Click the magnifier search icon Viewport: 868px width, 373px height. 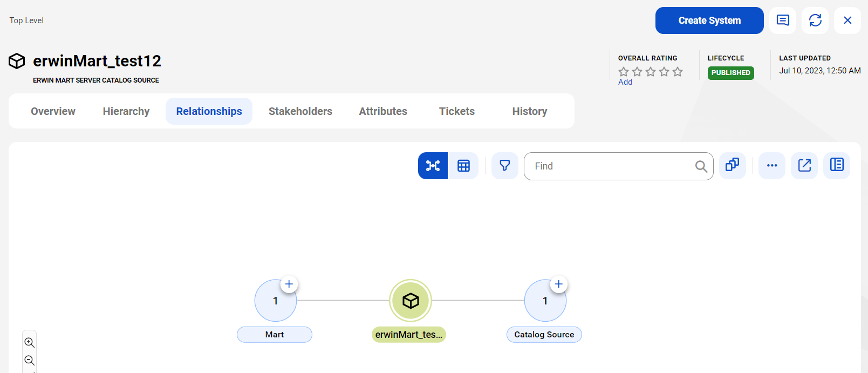click(701, 166)
